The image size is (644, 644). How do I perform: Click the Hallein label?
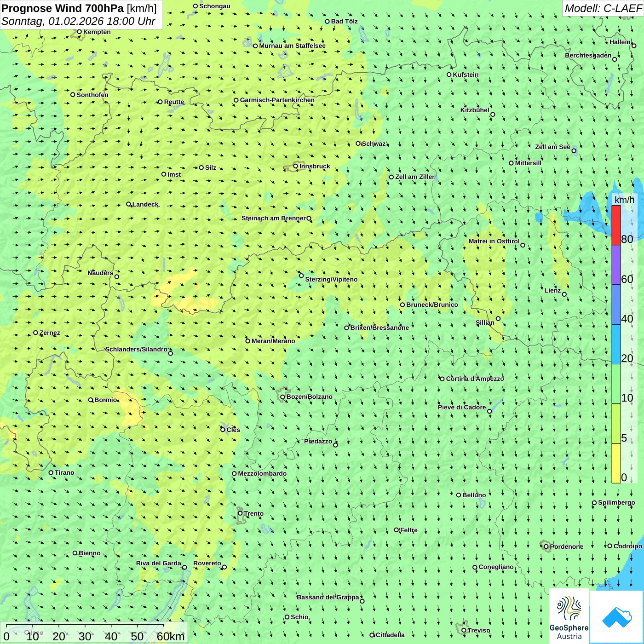click(x=620, y=42)
